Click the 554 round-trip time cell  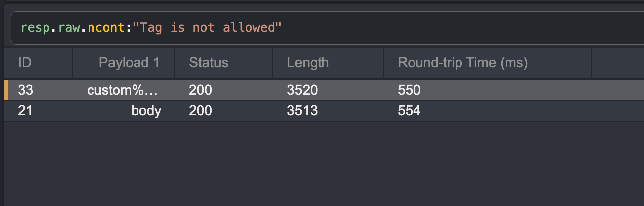coord(409,111)
